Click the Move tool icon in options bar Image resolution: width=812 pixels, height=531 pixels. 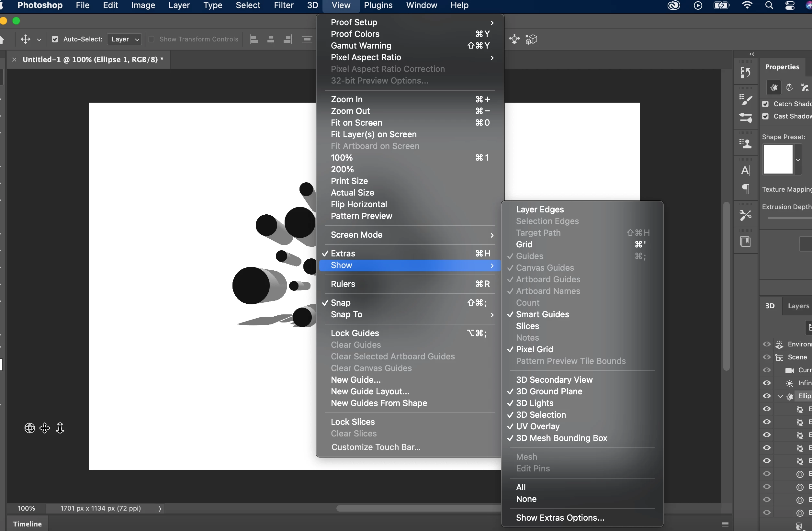(25, 39)
